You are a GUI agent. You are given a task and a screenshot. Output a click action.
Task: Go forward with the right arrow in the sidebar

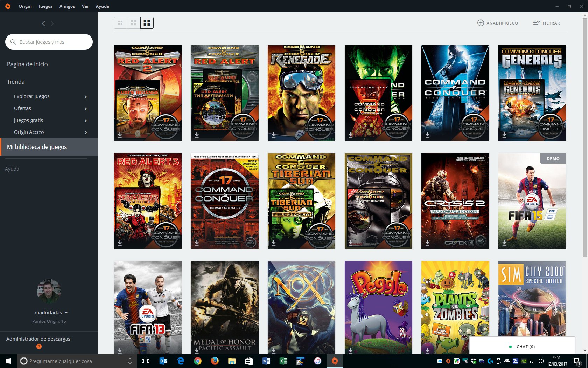point(52,23)
